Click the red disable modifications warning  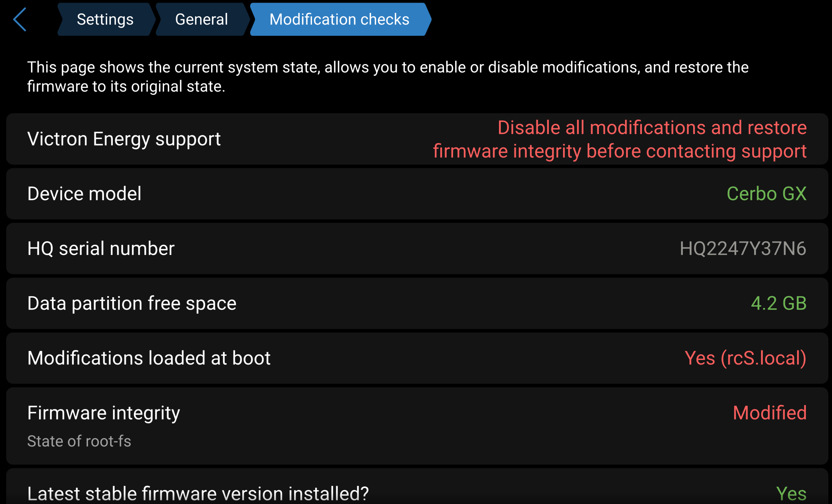tap(620, 139)
